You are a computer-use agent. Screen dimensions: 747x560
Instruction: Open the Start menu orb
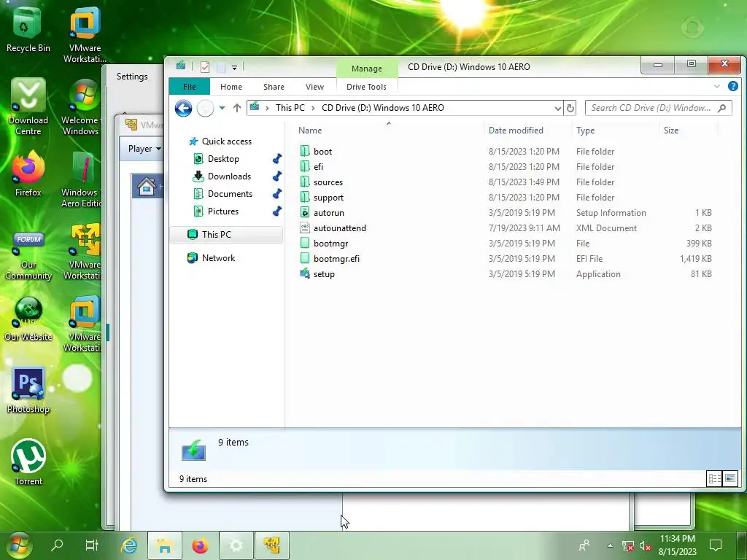[18, 545]
